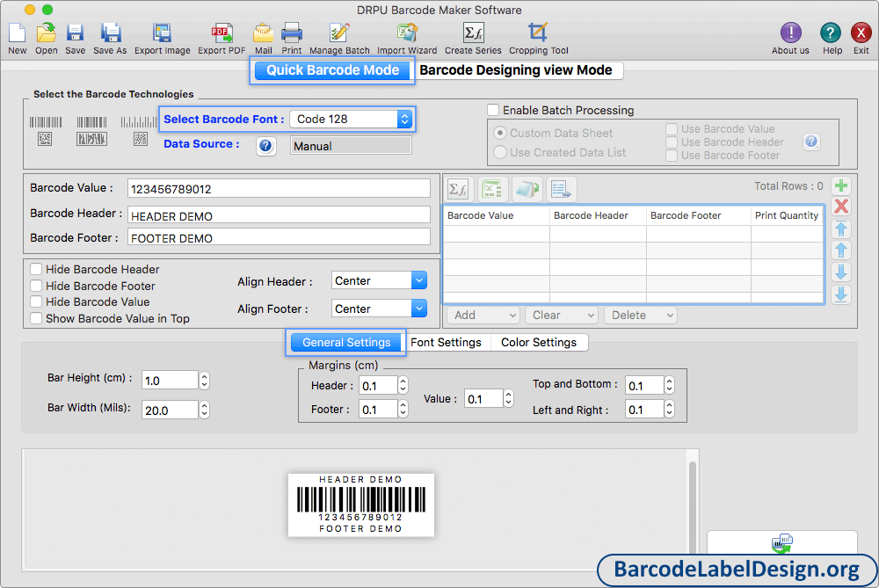Open the General Settings tab
The height and width of the screenshot is (588, 879).
345,343
